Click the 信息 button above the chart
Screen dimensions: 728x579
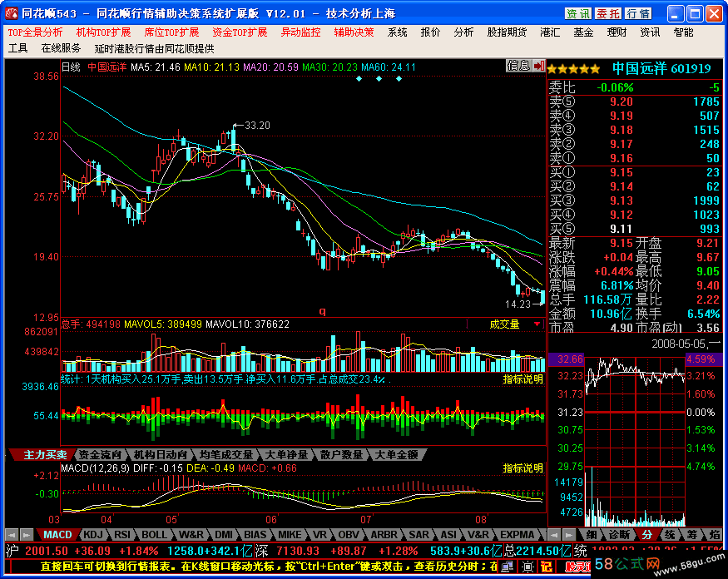(518, 66)
